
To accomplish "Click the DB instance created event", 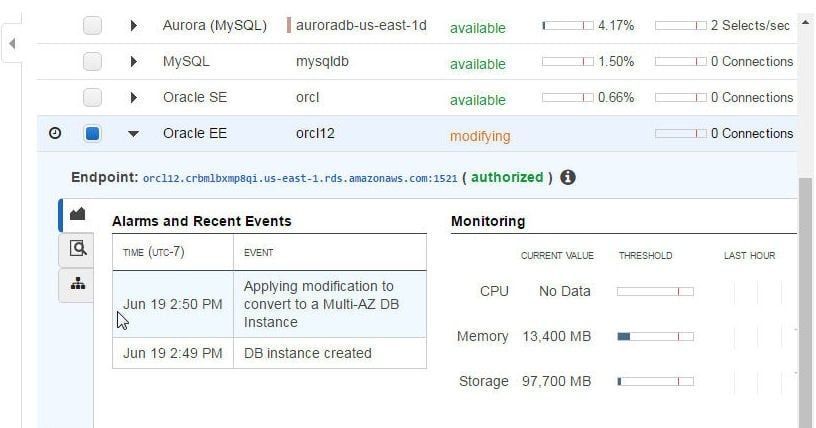I will tap(308, 353).
